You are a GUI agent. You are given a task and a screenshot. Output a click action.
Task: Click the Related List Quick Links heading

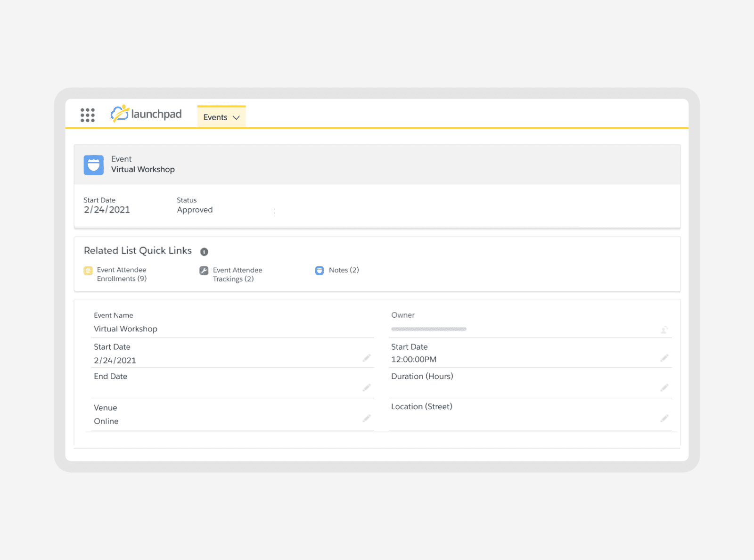click(x=138, y=251)
